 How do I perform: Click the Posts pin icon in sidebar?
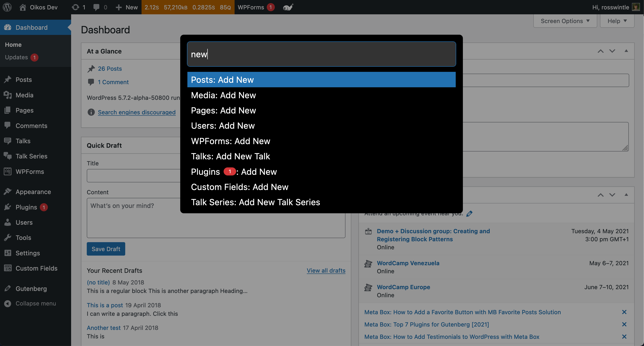pyautogui.click(x=8, y=79)
